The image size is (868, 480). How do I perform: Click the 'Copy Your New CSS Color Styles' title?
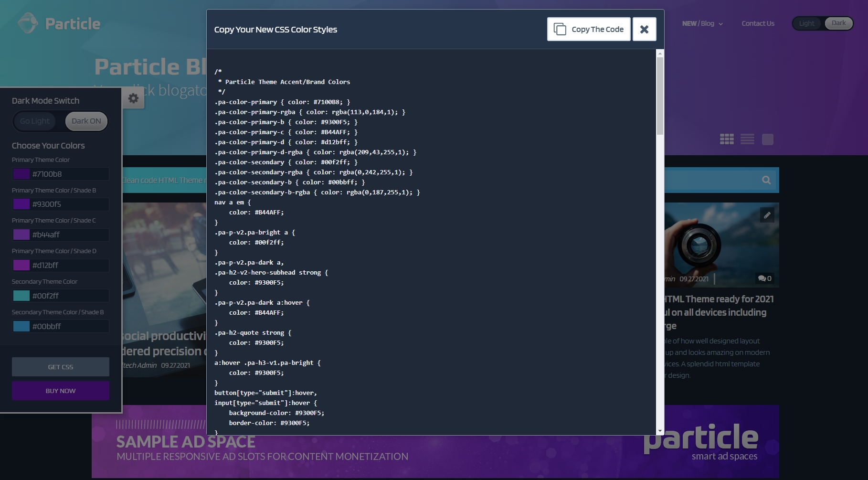pos(275,30)
